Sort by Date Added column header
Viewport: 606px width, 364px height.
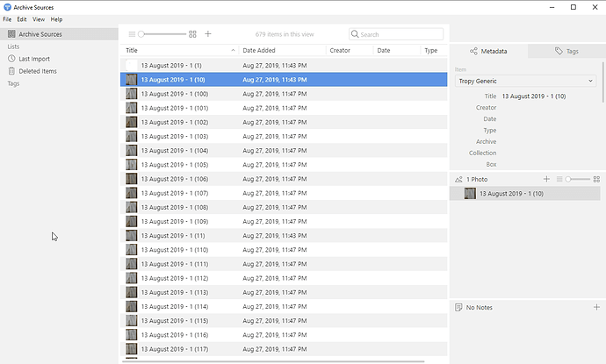coord(282,50)
